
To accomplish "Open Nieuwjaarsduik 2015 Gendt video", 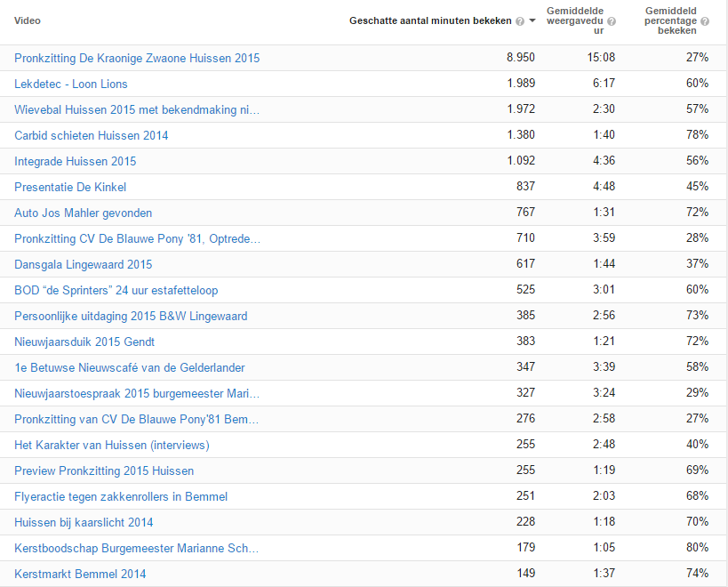I will [84, 342].
